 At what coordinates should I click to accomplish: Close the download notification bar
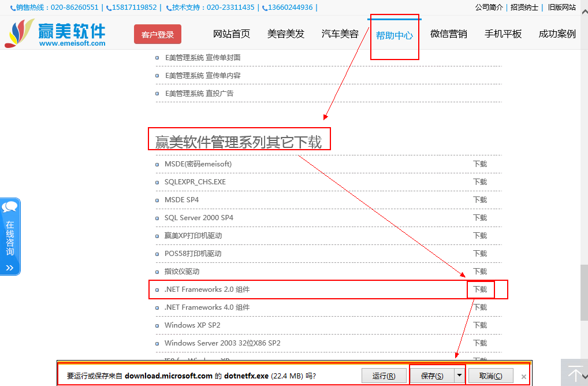point(523,376)
